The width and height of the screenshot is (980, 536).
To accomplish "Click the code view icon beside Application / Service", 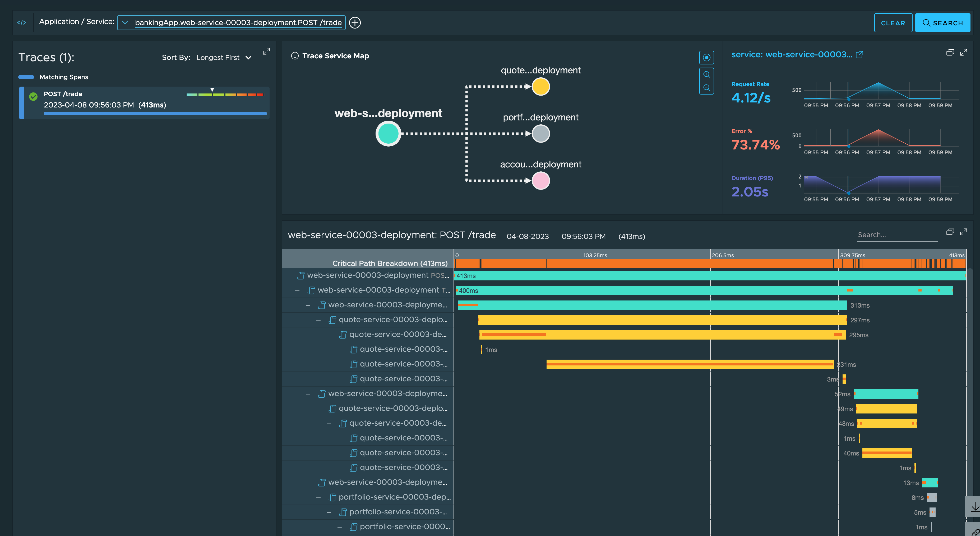I will click(22, 23).
